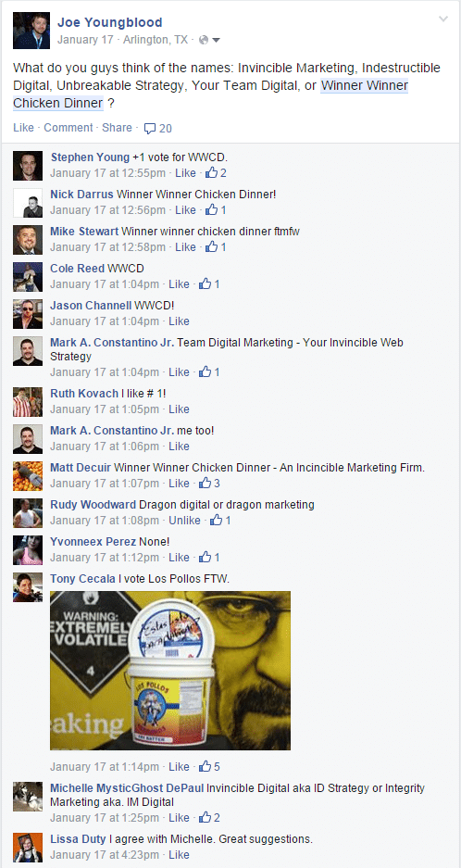Open Mike Stewart's profile name link
This screenshot has height=868, width=461.
coord(84,232)
